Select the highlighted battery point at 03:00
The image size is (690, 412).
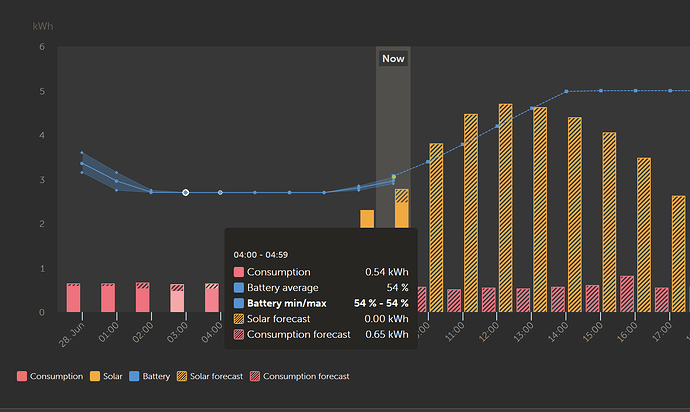tap(186, 192)
